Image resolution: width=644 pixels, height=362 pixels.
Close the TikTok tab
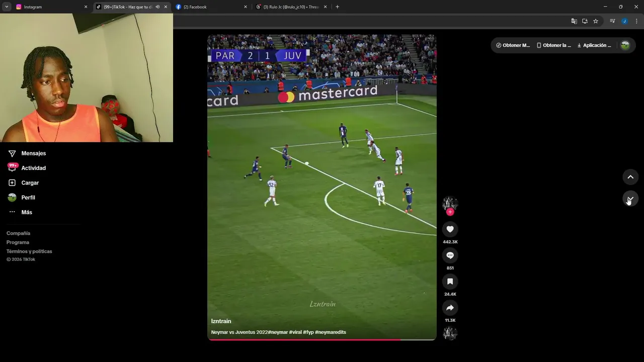tap(166, 7)
